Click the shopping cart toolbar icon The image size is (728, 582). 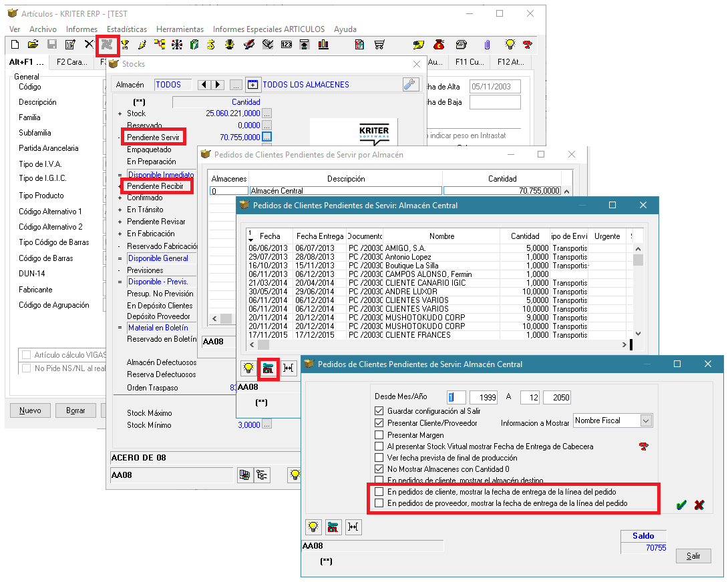379,45
